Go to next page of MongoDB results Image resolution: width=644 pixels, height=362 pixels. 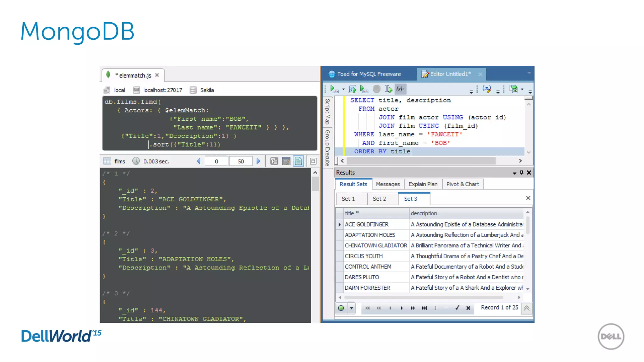pyautogui.click(x=258, y=161)
